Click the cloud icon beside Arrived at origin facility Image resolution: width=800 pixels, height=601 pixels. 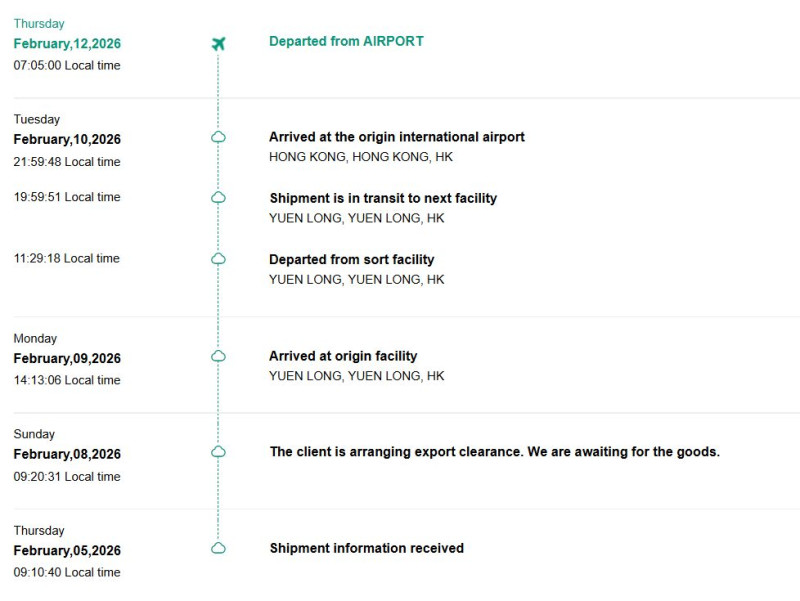pos(218,356)
